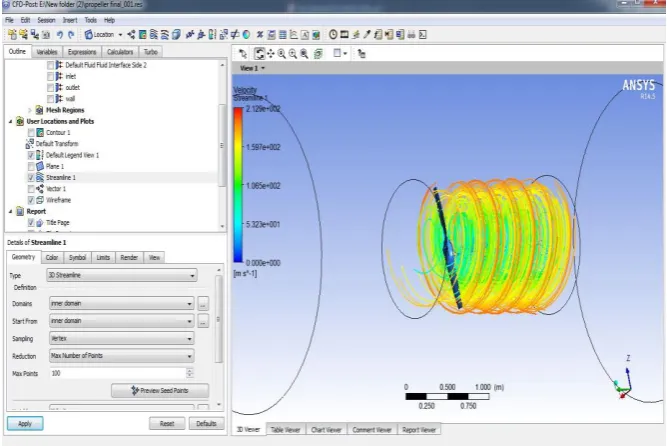Click the Volume Rendering toolbar icon

point(176,34)
